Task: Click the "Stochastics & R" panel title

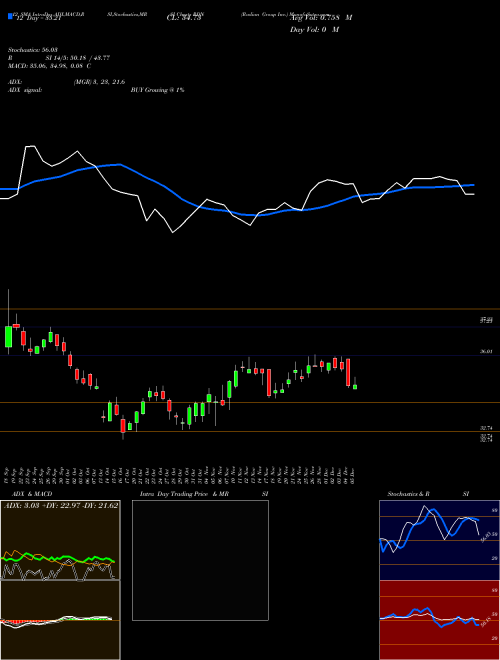Action: (x=408, y=494)
